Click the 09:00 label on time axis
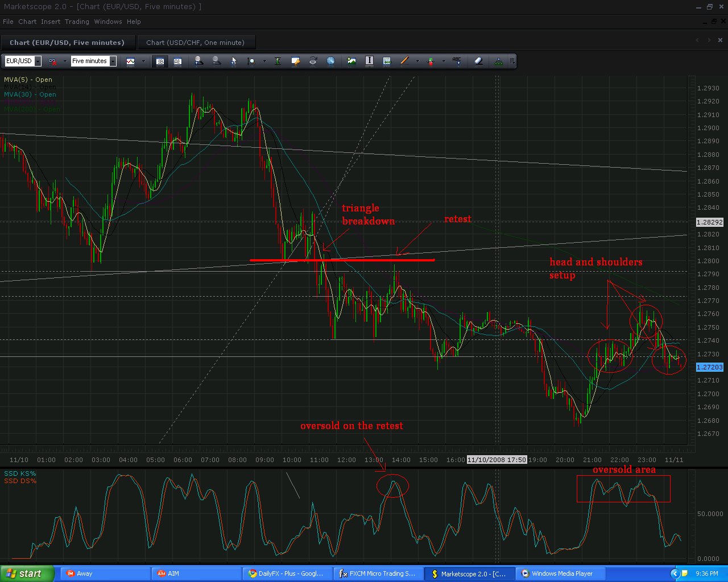The image size is (728, 582). point(264,460)
